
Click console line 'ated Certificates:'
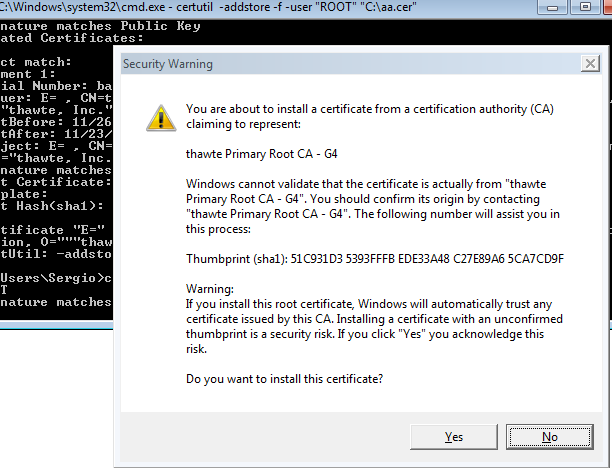72,38
